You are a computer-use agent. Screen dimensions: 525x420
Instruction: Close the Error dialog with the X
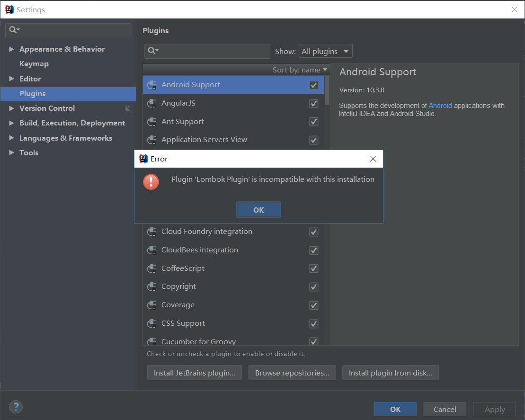[373, 159]
